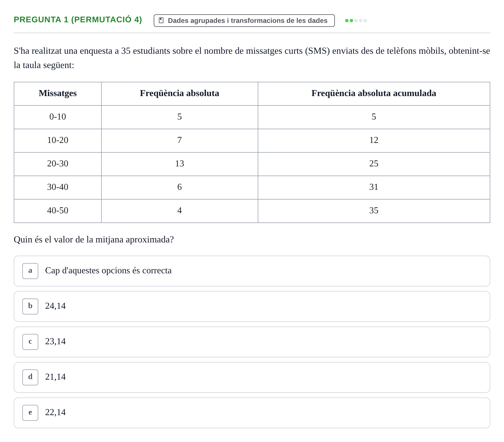This screenshot has height=442, width=504.
Task: Click answer text 'Cap d'aquestes opcions és correcta'
Action: click(108, 270)
